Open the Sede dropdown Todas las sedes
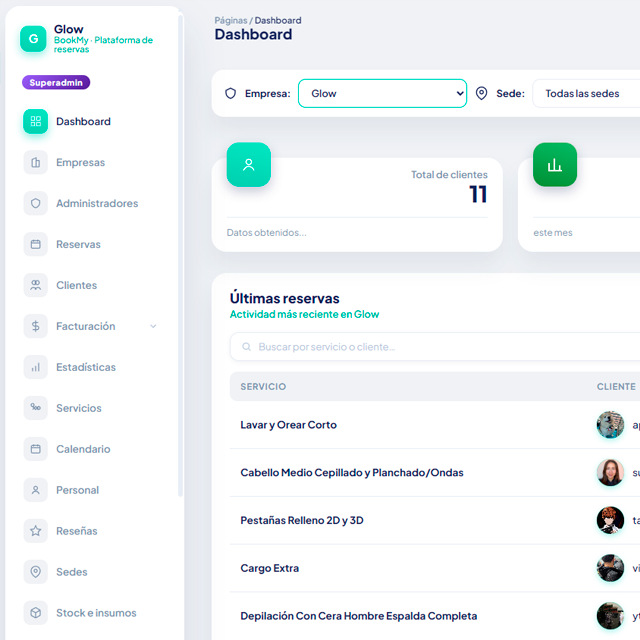 pos(586,93)
